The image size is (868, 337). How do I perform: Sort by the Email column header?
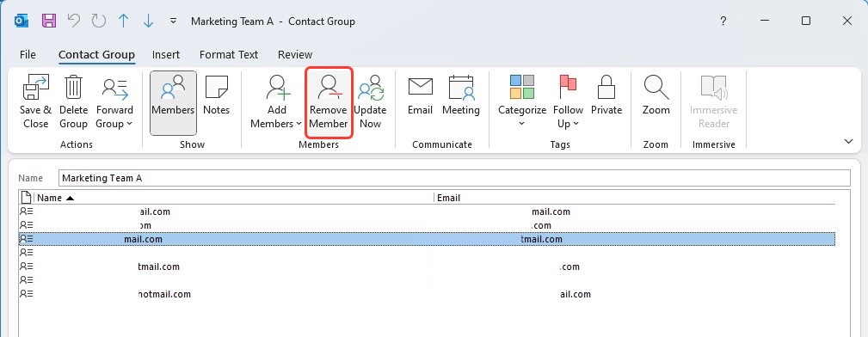[x=635, y=198]
